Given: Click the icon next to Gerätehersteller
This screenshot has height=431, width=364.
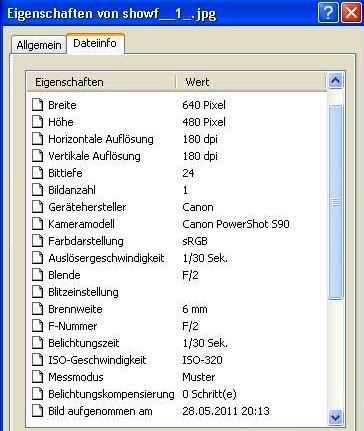Looking at the screenshot, I should pyautogui.click(x=38, y=207).
